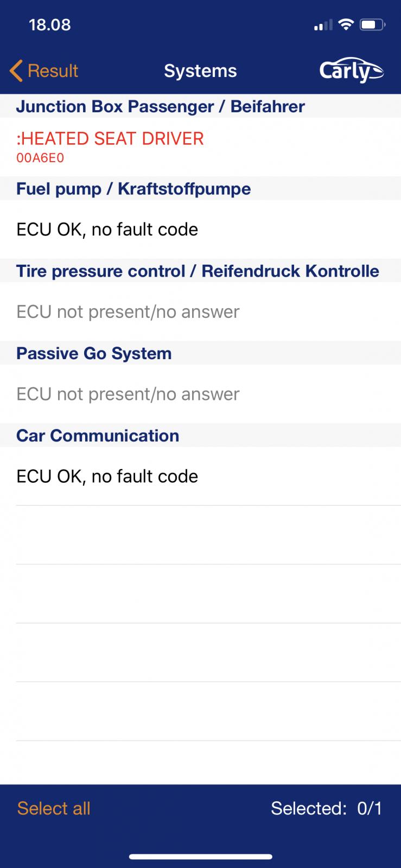This screenshot has height=868, width=401.
Task: Tap Tire pressure ECU not present row
Action: [128, 312]
